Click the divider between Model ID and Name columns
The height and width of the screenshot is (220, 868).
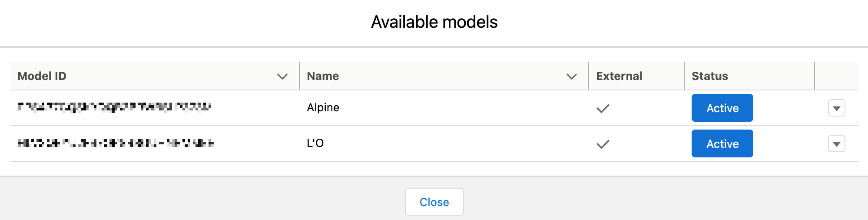click(299, 76)
